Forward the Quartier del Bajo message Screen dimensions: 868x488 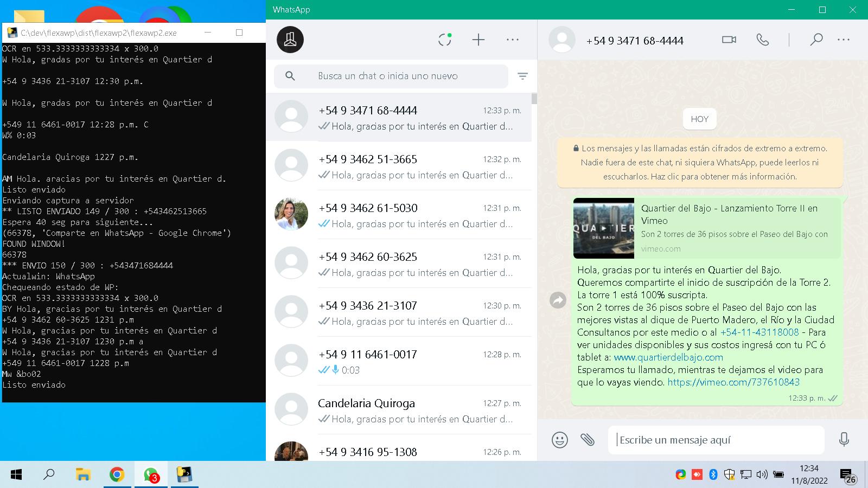pos(558,300)
